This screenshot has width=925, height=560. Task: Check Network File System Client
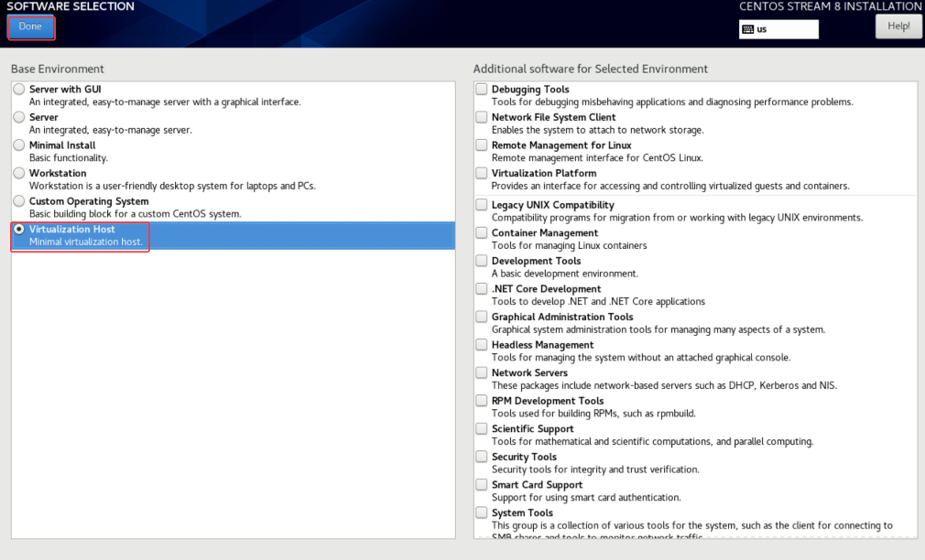tap(482, 117)
